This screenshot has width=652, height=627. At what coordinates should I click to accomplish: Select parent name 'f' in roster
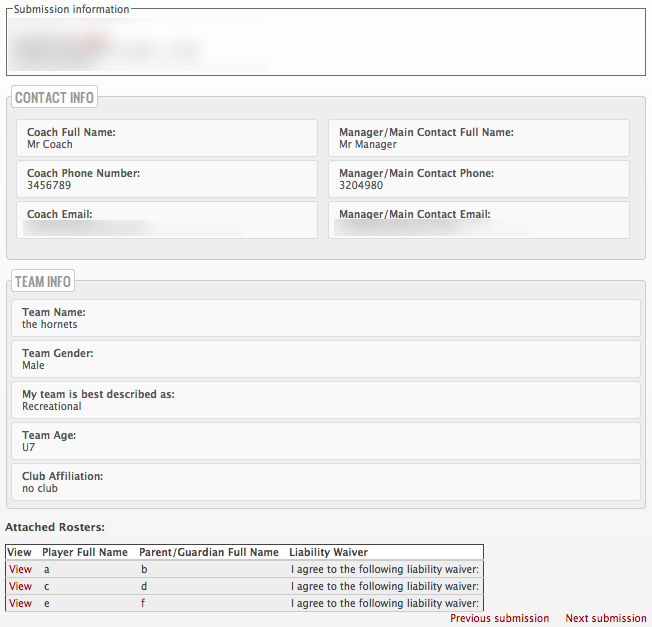click(143, 603)
